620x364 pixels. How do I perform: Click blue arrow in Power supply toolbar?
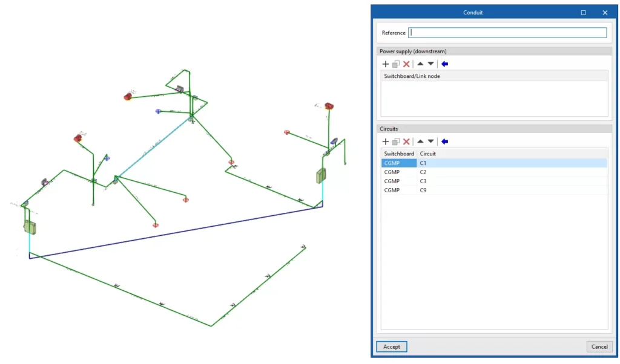(x=444, y=64)
